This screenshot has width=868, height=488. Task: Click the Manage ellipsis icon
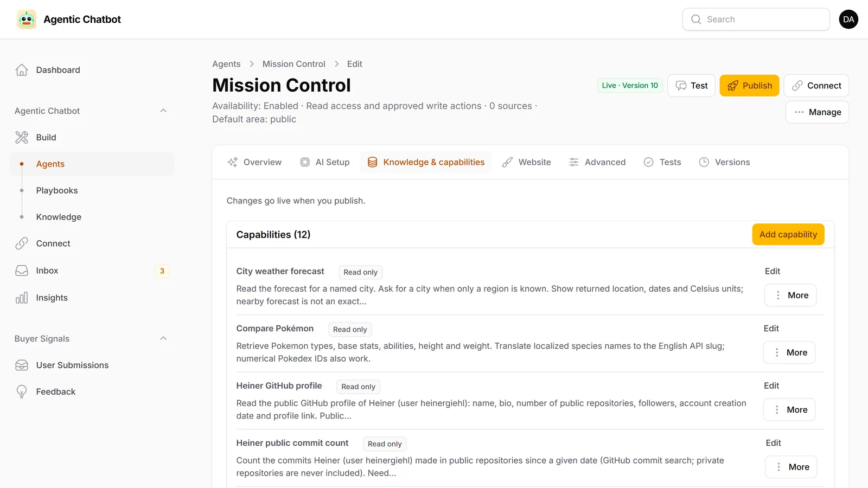[799, 112]
